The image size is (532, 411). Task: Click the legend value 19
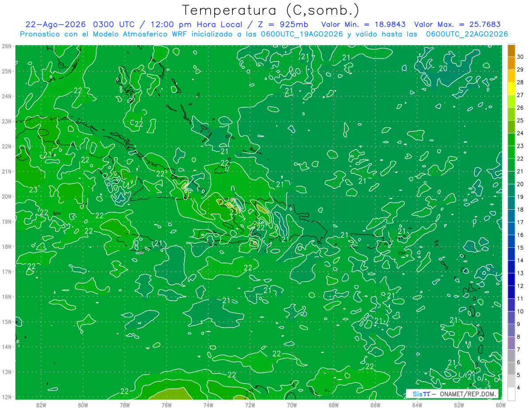pos(520,197)
